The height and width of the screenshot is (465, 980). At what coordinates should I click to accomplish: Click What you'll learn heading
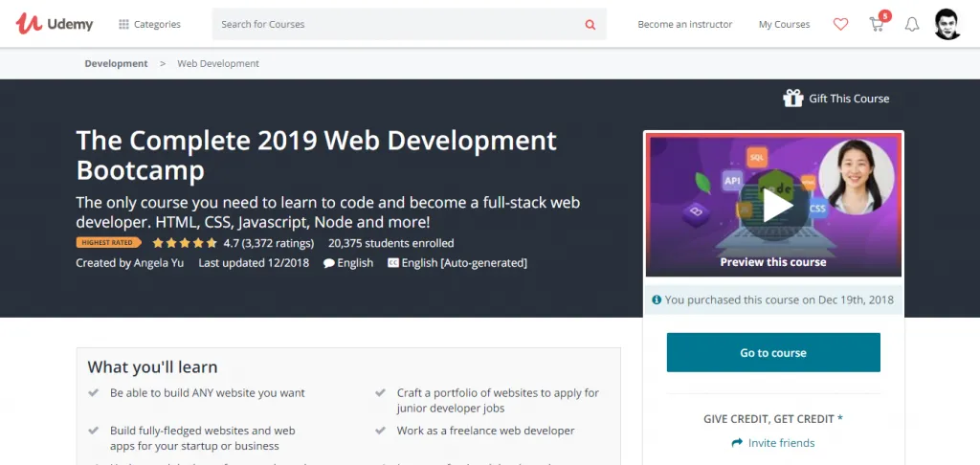152,366
